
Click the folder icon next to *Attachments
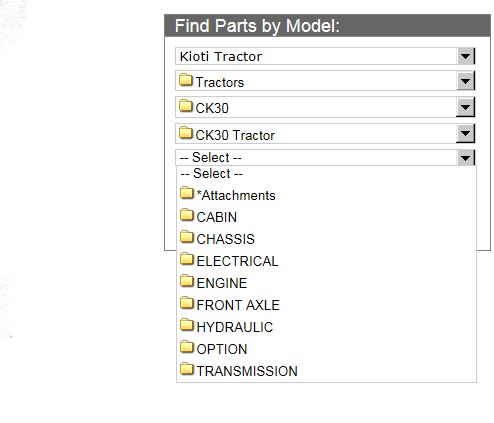[187, 193]
